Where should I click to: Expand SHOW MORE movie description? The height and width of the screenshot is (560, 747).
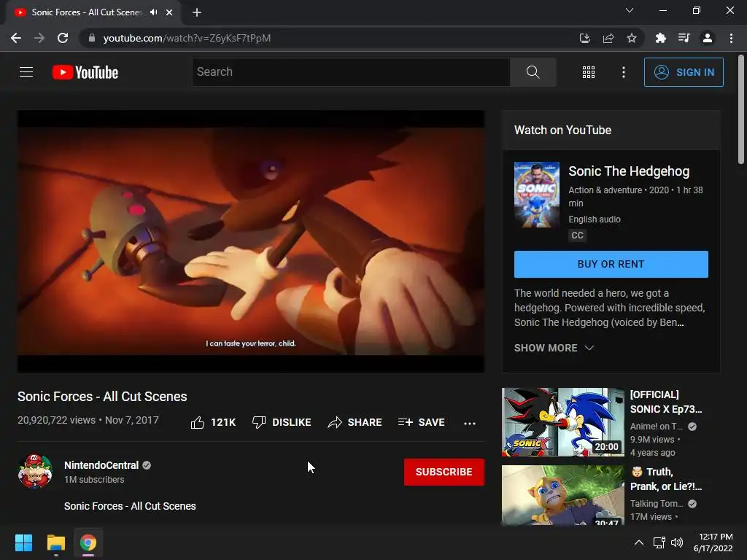tap(554, 348)
